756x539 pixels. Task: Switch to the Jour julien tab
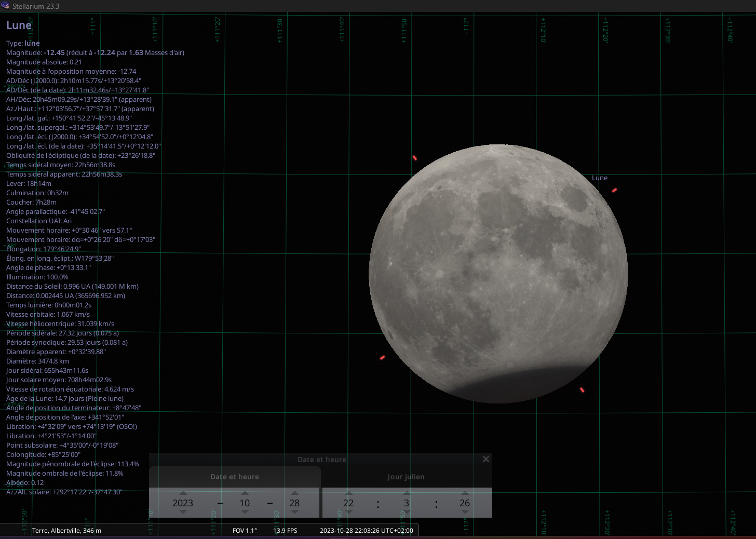(406, 477)
